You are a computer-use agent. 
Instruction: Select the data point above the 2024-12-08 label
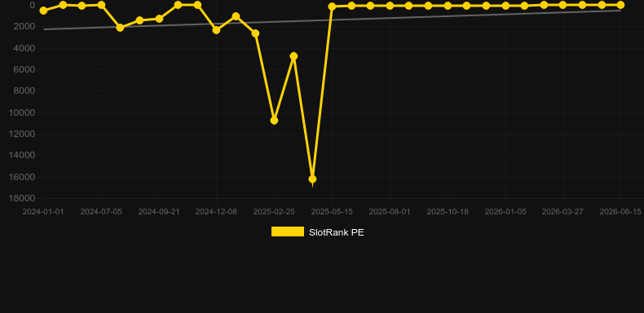[x=217, y=30]
